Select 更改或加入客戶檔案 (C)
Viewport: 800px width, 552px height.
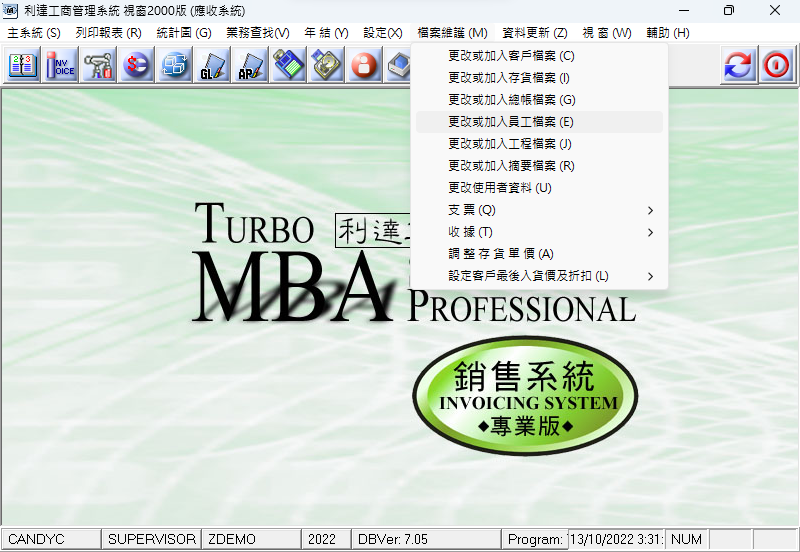pyautogui.click(x=539, y=56)
